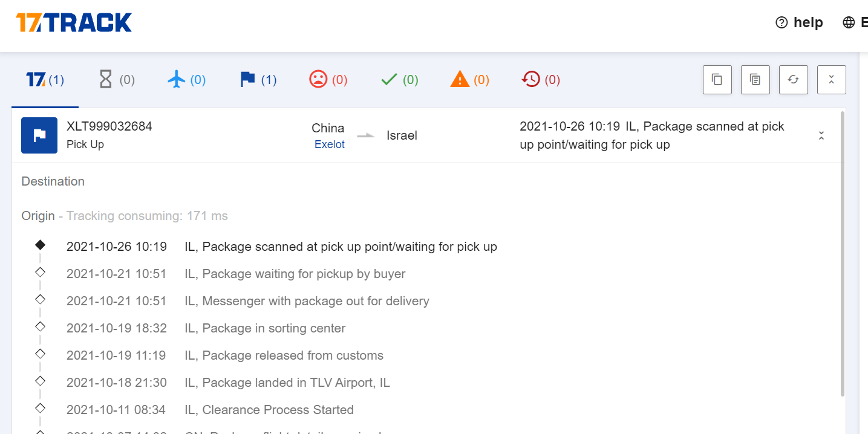Open the help link
Image resolution: width=868 pixels, height=434 pixels.
(x=800, y=23)
